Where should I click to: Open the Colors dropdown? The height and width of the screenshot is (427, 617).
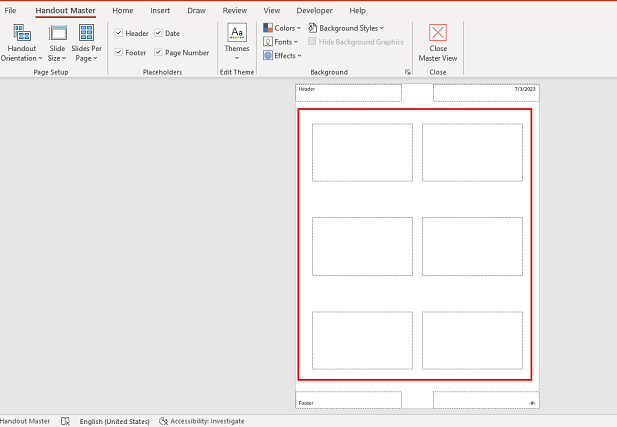pyautogui.click(x=282, y=28)
